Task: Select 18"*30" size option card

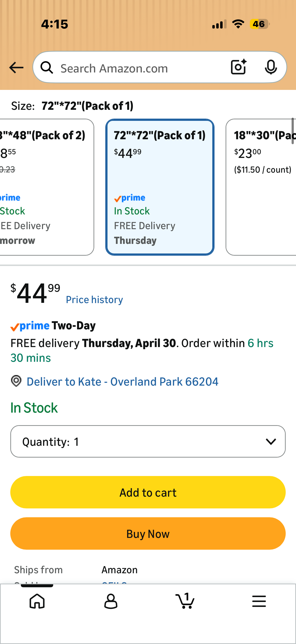Action: [261, 187]
